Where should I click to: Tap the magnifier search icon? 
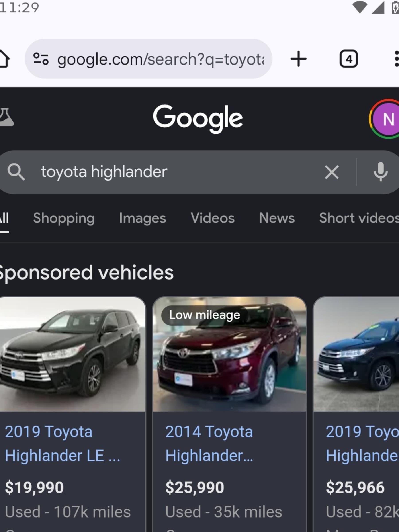click(x=16, y=172)
